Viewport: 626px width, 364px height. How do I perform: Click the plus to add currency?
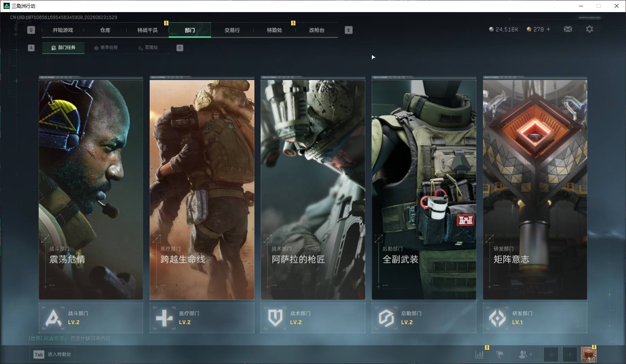(548, 29)
